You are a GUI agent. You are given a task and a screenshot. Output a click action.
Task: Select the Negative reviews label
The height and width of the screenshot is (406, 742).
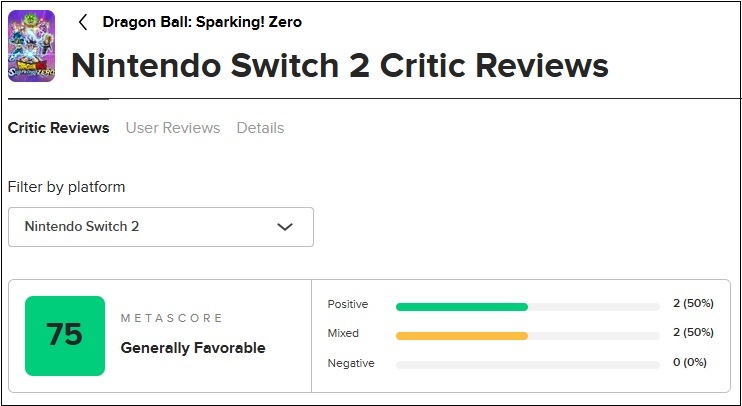(x=350, y=363)
